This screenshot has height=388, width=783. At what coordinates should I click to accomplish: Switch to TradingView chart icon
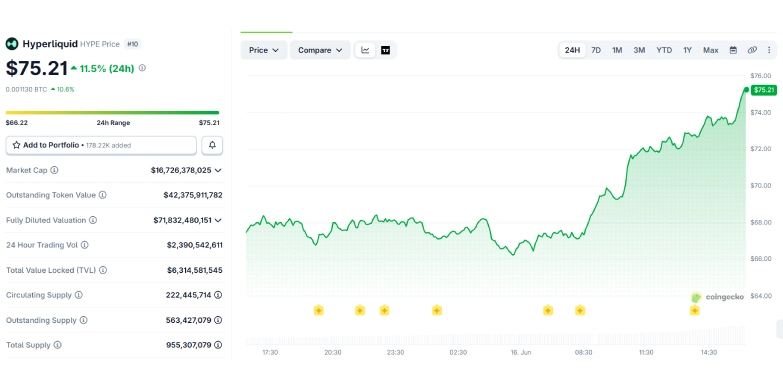(386, 50)
